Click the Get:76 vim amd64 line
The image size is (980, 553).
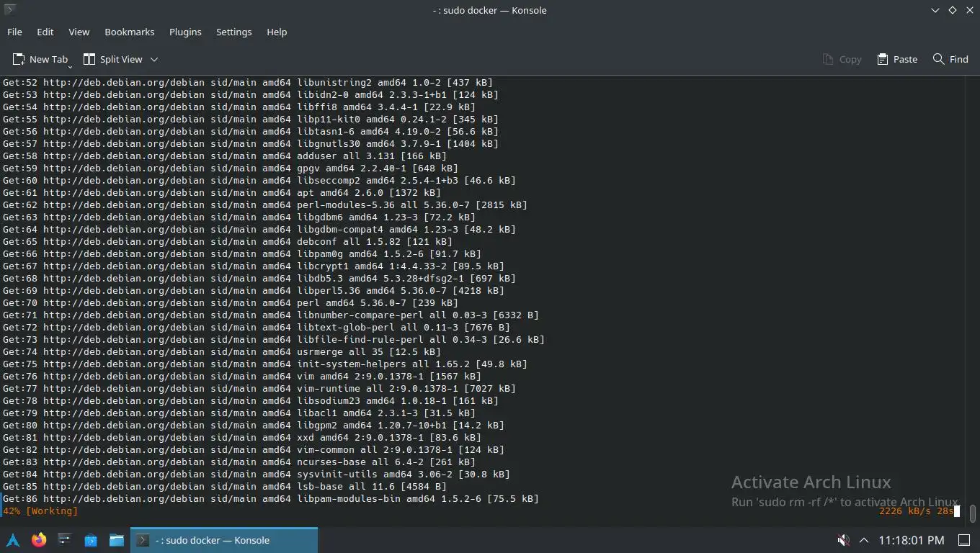pos(242,376)
